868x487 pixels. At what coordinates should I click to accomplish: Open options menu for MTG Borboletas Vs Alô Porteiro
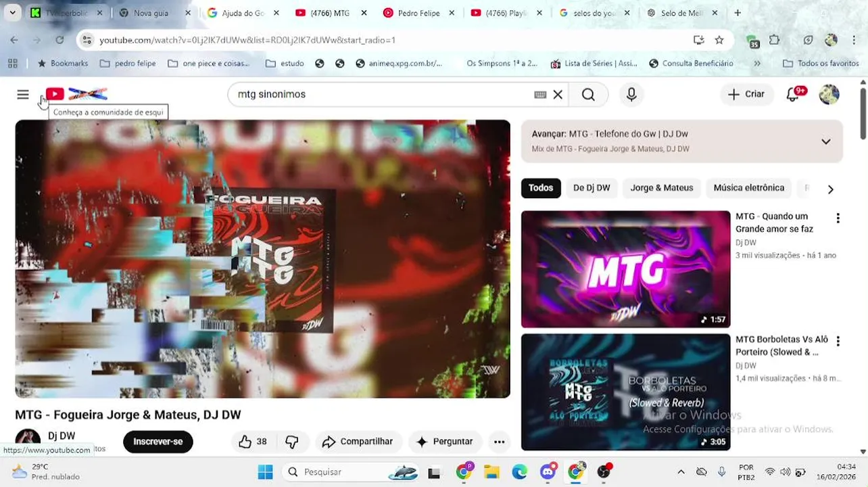click(x=838, y=342)
